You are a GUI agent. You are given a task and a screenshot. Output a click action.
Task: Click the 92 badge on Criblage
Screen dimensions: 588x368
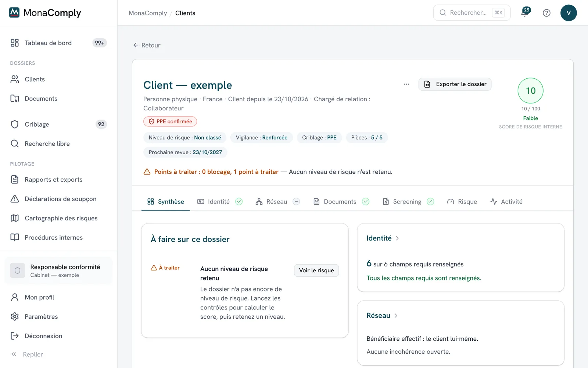point(101,124)
